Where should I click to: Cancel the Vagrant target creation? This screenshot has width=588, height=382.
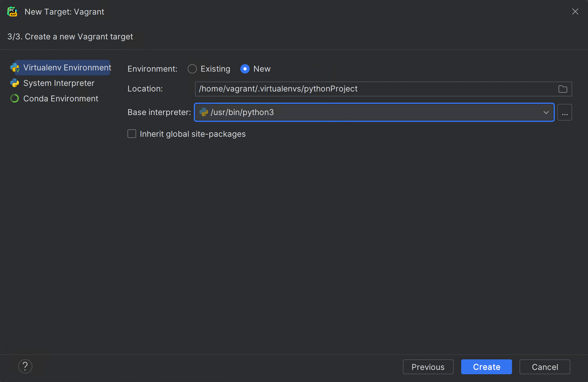[545, 367]
